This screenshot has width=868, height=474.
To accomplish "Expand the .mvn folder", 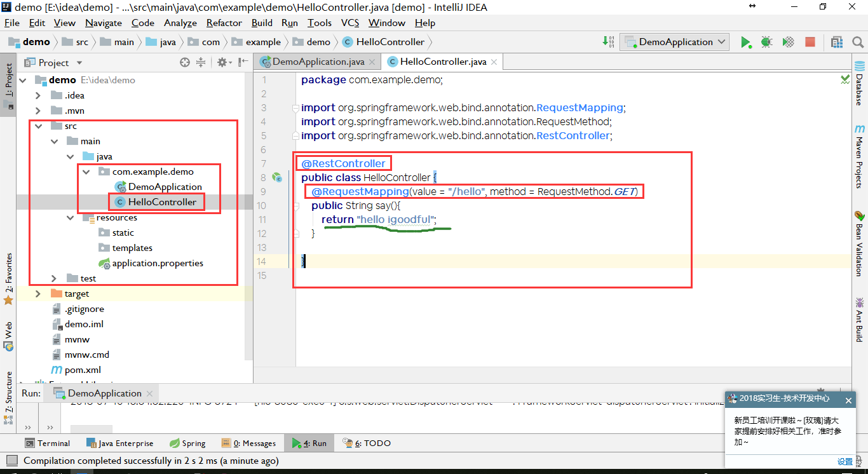I will 38,111.
